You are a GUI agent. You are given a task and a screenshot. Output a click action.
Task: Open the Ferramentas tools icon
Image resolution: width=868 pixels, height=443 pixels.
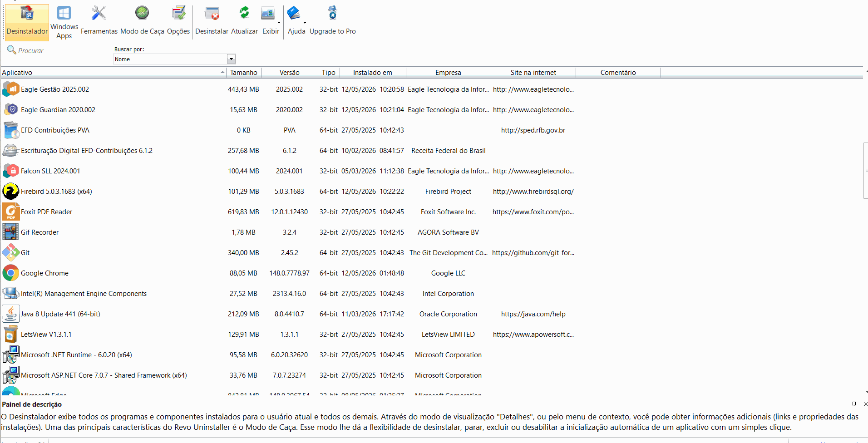coord(99,13)
